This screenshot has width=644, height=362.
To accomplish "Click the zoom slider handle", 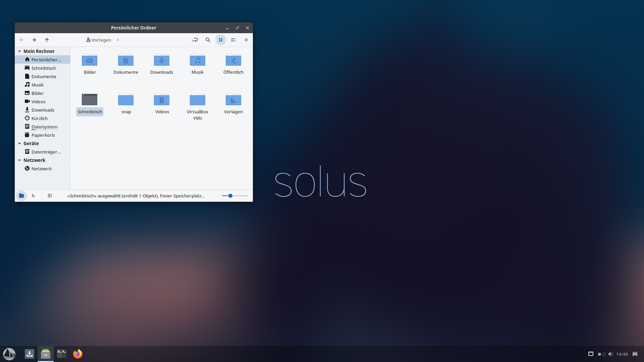I will tap(230, 196).
